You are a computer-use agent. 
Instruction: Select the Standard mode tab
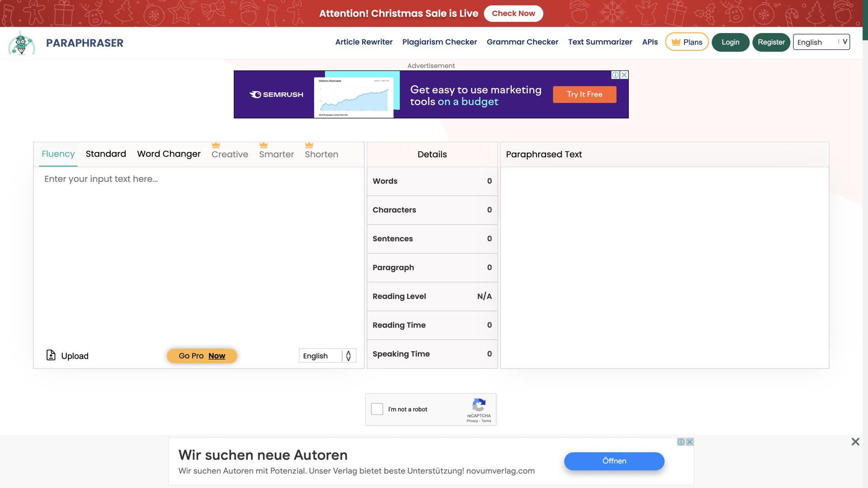coord(106,154)
